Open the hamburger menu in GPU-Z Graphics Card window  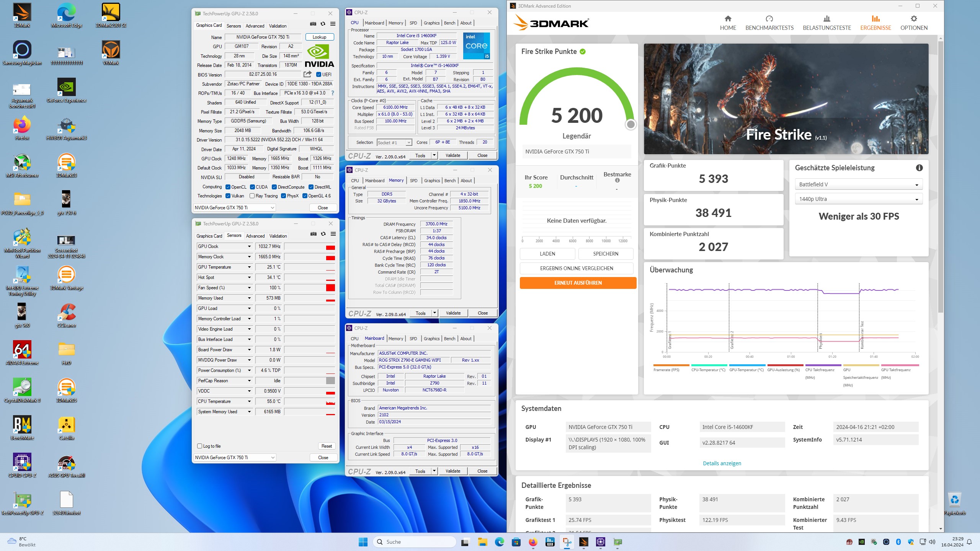tap(333, 24)
